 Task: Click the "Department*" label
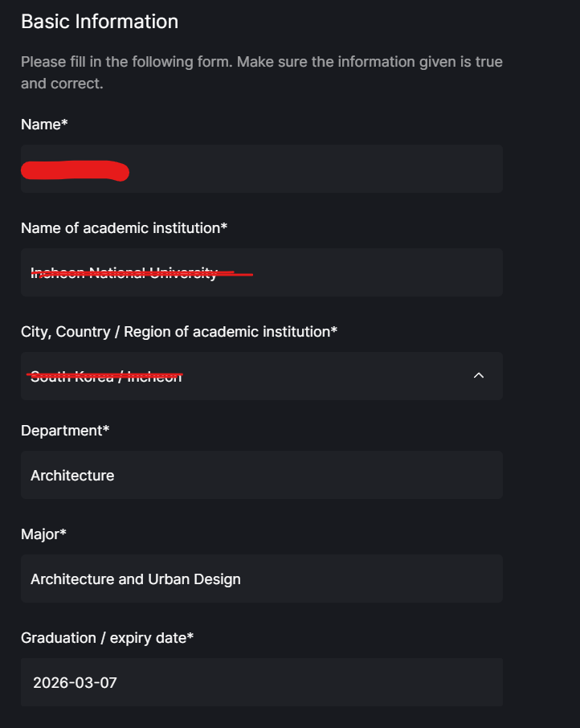click(x=64, y=431)
